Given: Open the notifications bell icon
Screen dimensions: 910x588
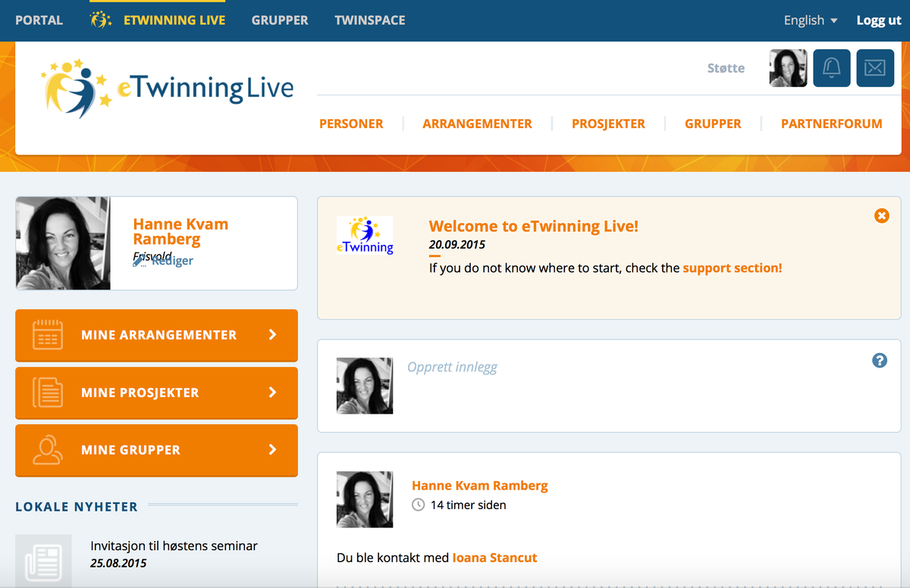Looking at the screenshot, I should click(x=832, y=68).
